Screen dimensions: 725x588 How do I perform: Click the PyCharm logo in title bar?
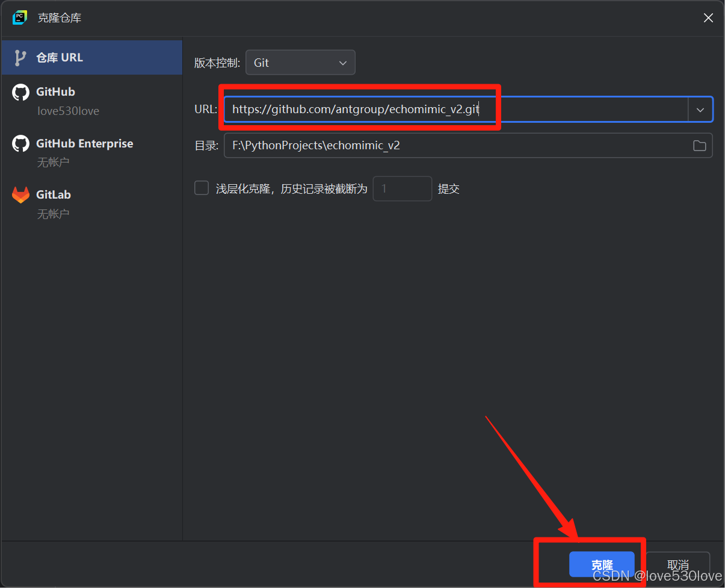click(x=20, y=17)
